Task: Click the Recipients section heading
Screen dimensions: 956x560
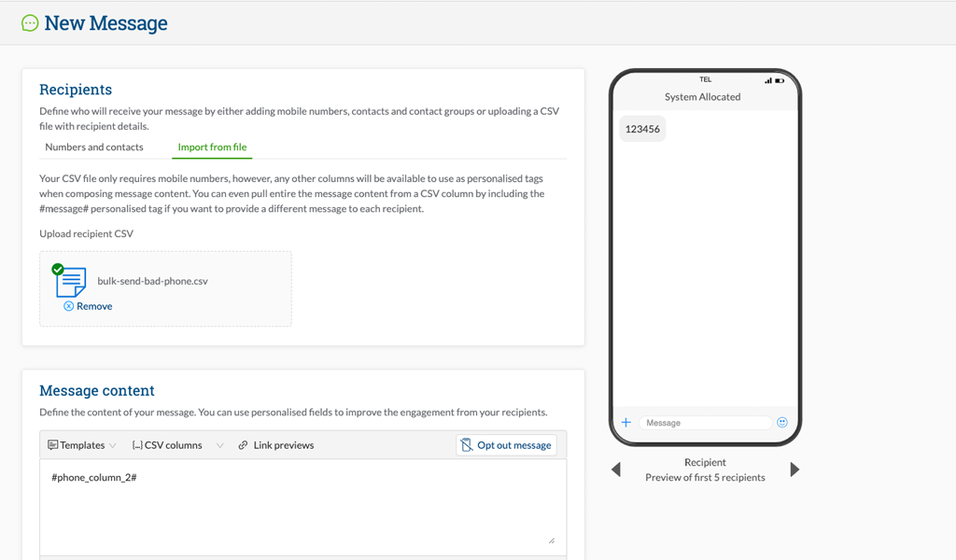Action: [76, 90]
